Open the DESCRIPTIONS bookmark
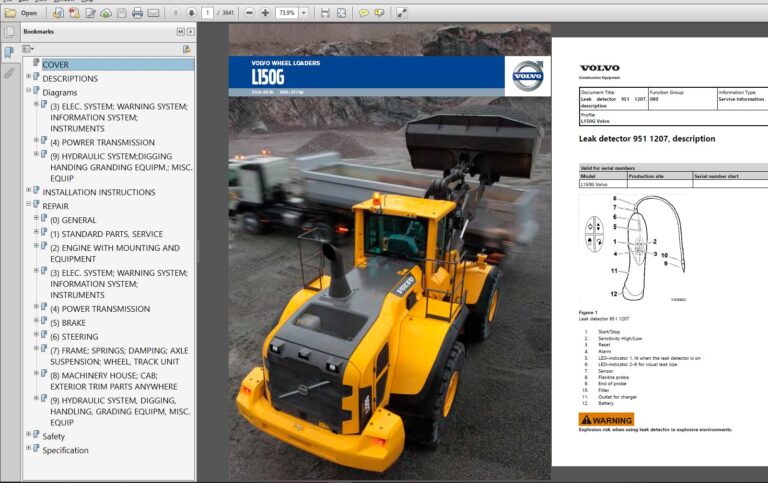This screenshot has height=483, width=768. [70, 78]
